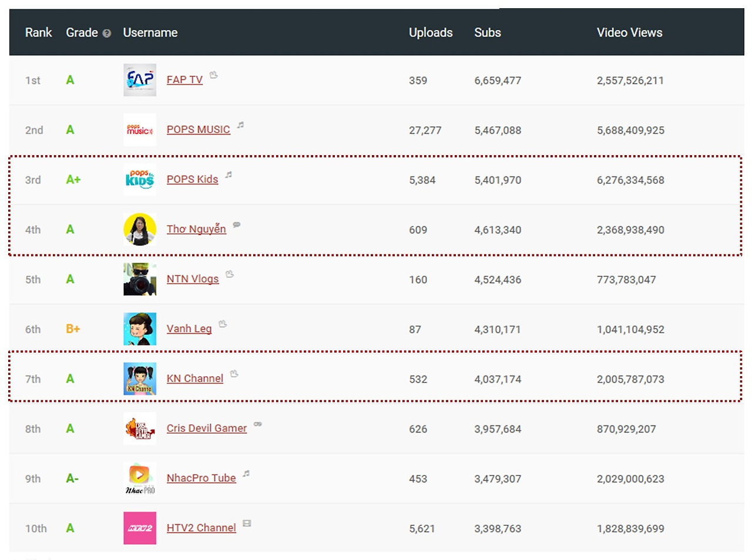Viewport: 752px width, 560px height.
Task: Open the Thơ Nguyễn channel avatar
Action: pos(140,229)
